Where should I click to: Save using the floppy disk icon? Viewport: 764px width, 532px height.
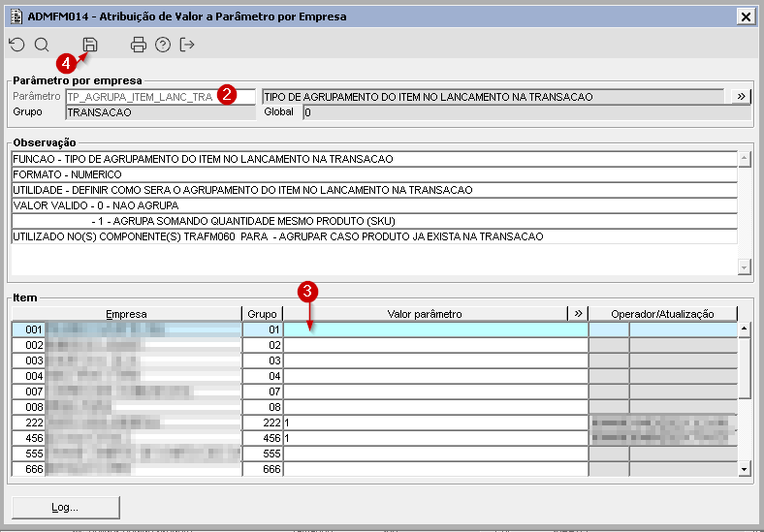pyautogui.click(x=89, y=45)
